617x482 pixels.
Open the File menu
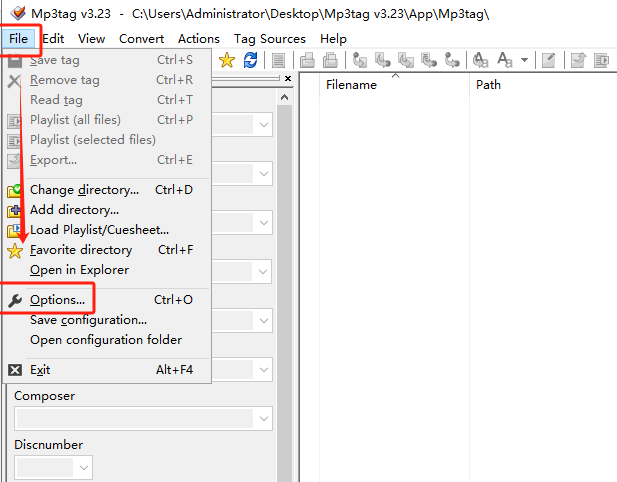click(18, 39)
